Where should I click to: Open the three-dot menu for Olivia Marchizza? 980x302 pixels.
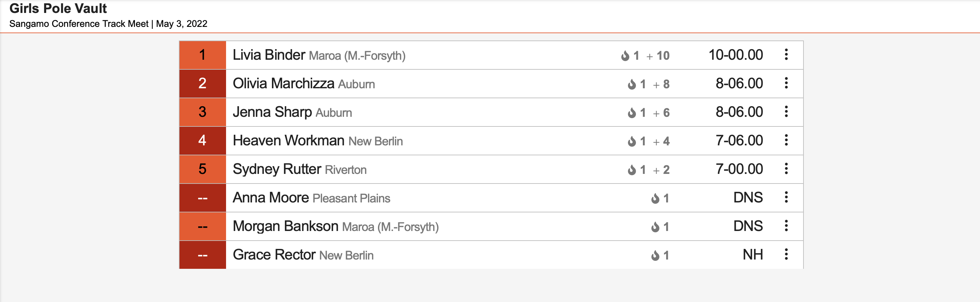point(786,83)
